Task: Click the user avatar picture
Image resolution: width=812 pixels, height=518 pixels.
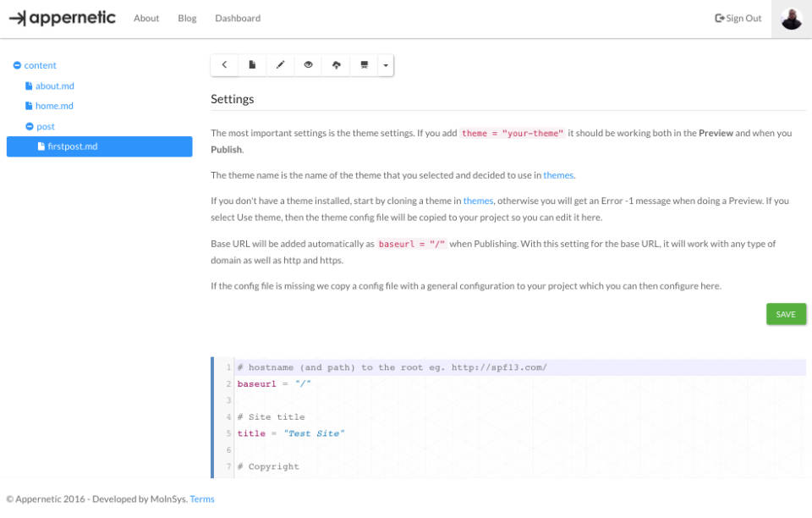Action: click(x=792, y=19)
